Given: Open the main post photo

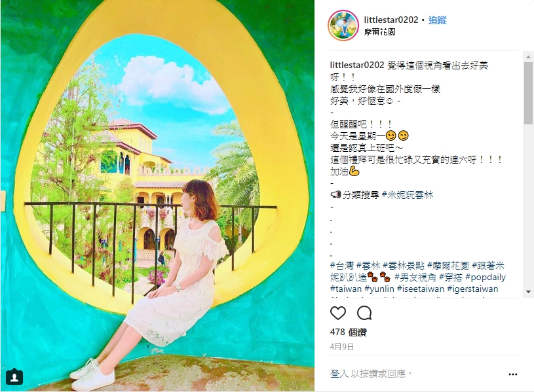Looking at the screenshot, I should point(157,196).
